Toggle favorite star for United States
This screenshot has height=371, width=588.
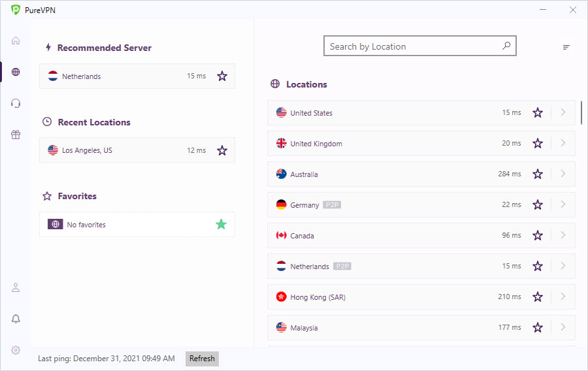point(538,112)
